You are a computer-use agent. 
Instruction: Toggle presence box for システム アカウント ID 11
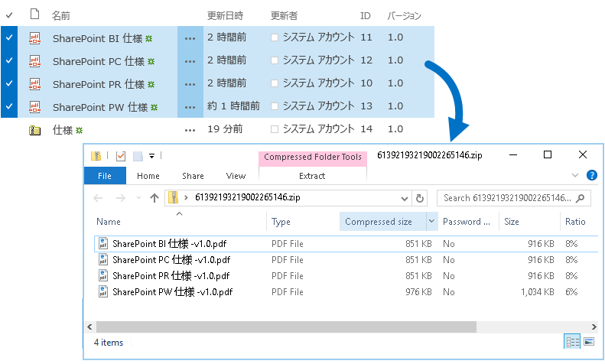click(275, 37)
